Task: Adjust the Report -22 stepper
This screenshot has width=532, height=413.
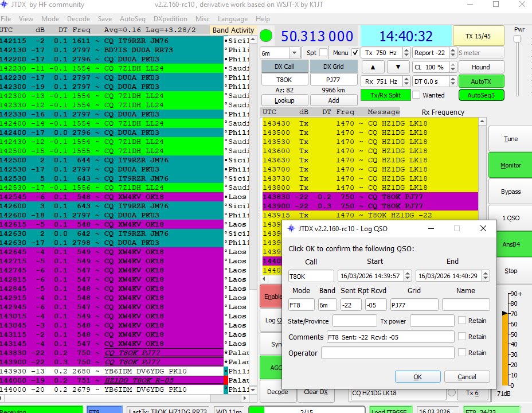Action: click(x=453, y=53)
